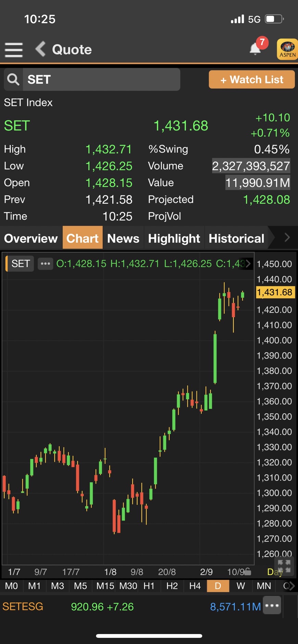Tap the iOS home indicator bar

click(x=149, y=636)
